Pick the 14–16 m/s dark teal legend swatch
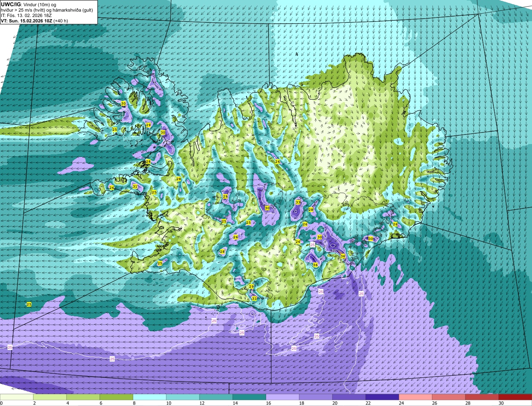This screenshot has width=532, height=406. pyautogui.click(x=249, y=397)
